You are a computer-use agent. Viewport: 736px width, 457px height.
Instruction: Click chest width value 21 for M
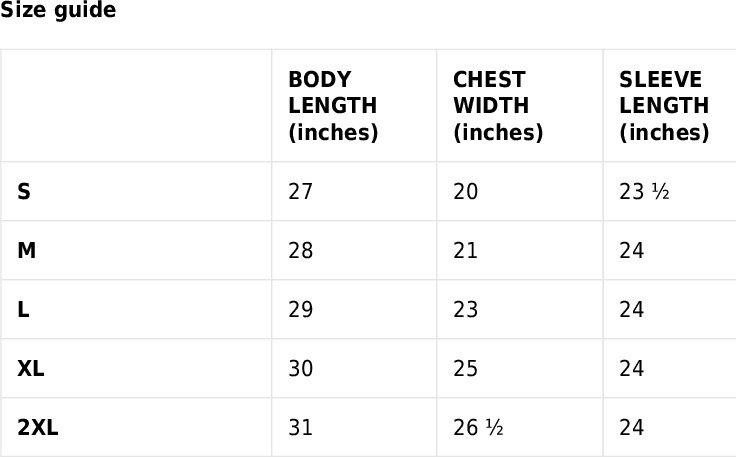pos(466,250)
